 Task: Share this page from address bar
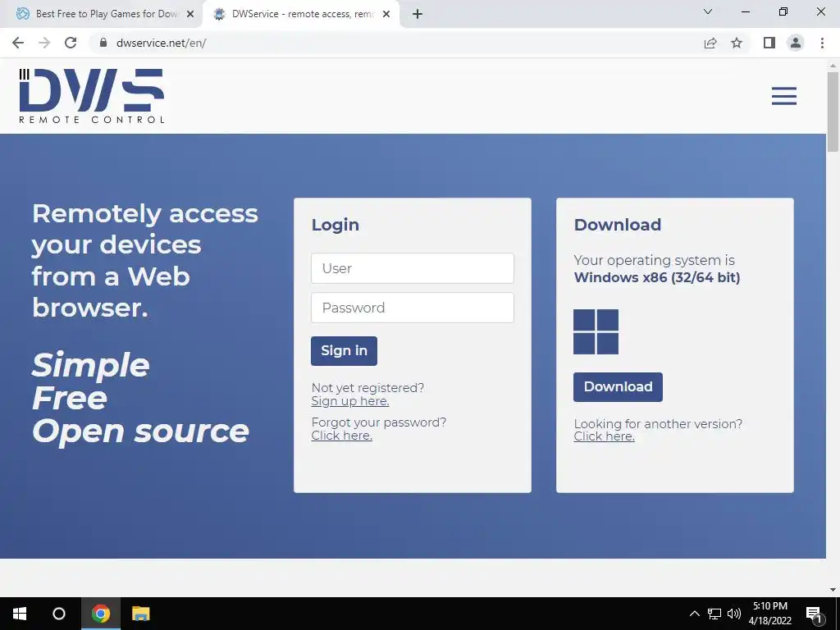710,43
